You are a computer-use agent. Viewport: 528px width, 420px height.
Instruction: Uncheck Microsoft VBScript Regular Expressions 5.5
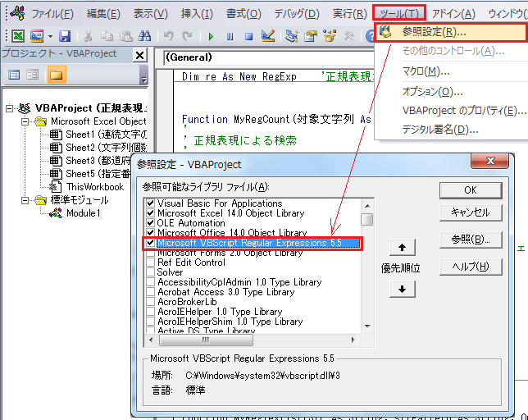[150, 243]
